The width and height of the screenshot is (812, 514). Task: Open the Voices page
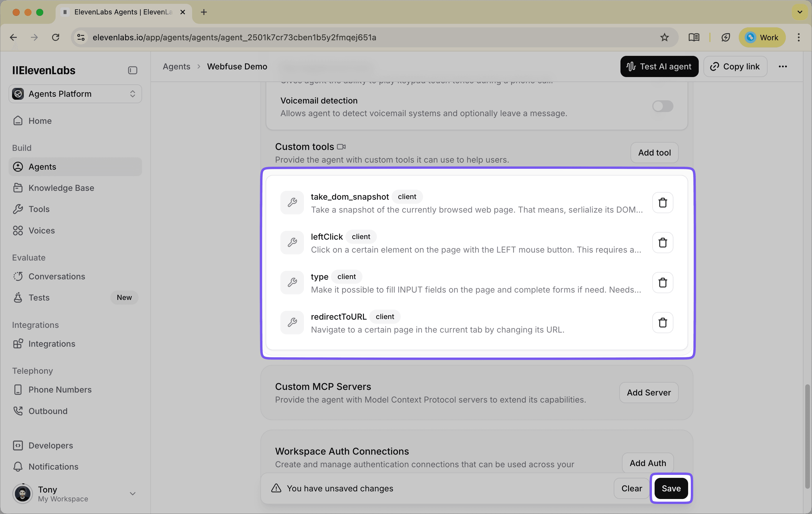tap(41, 231)
